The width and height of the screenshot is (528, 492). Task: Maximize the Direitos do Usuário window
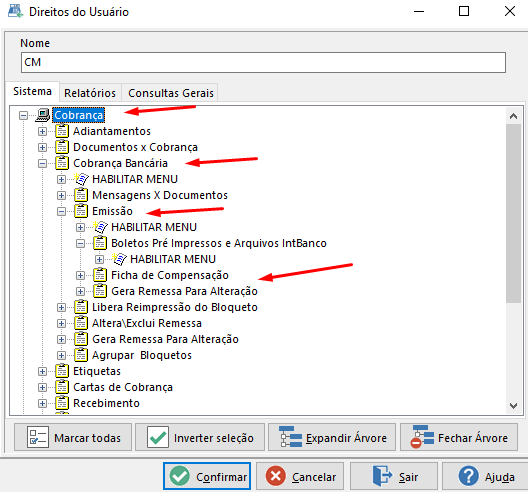(x=464, y=11)
